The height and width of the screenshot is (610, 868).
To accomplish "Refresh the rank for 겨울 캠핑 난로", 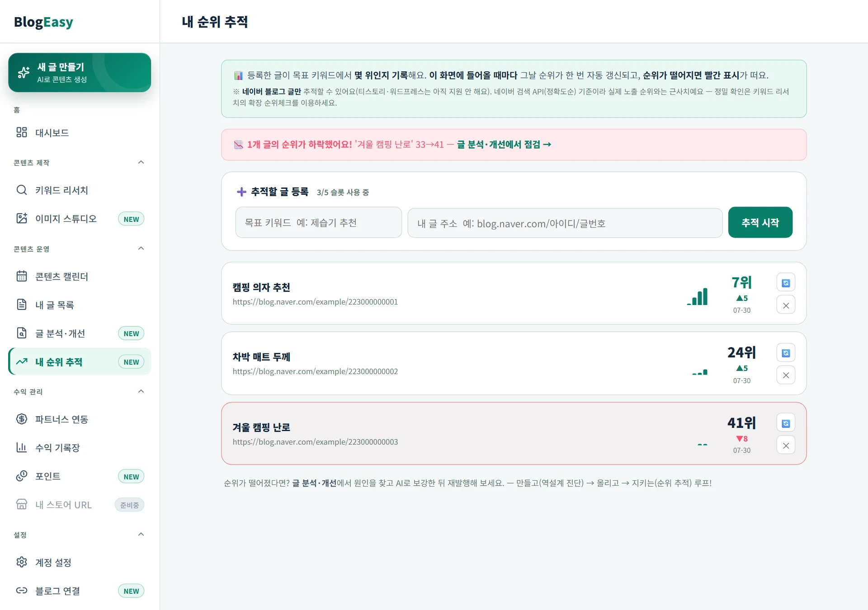I will (x=786, y=423).
